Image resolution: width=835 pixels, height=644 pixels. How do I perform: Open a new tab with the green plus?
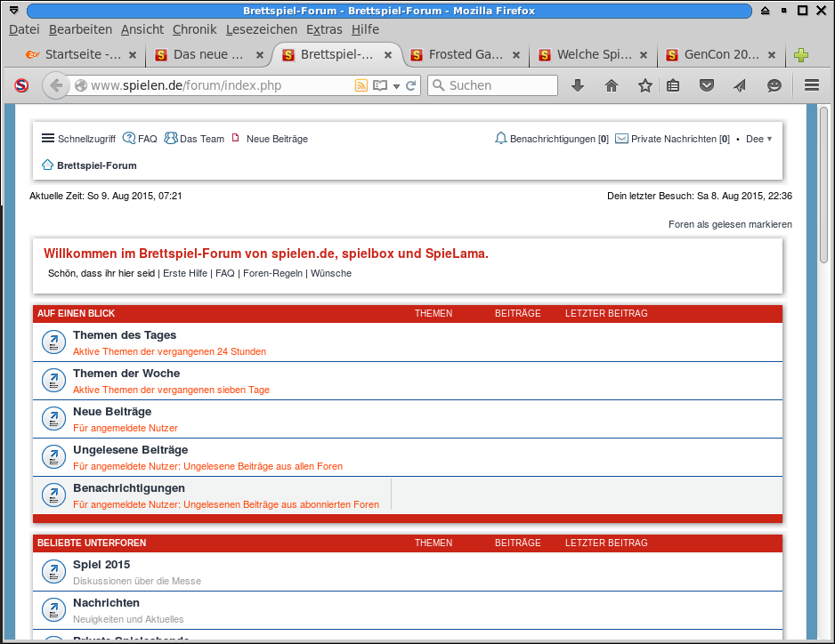coord(801,55)
